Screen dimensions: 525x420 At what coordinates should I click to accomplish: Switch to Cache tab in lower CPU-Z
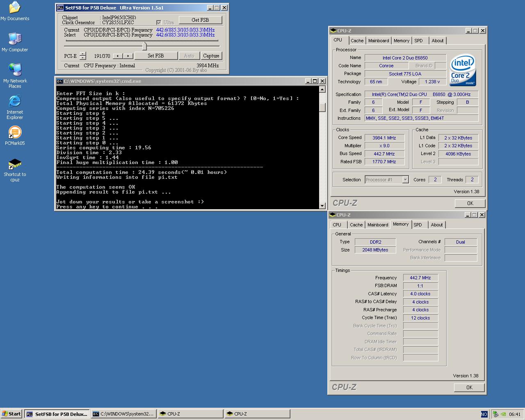[356, 225]
